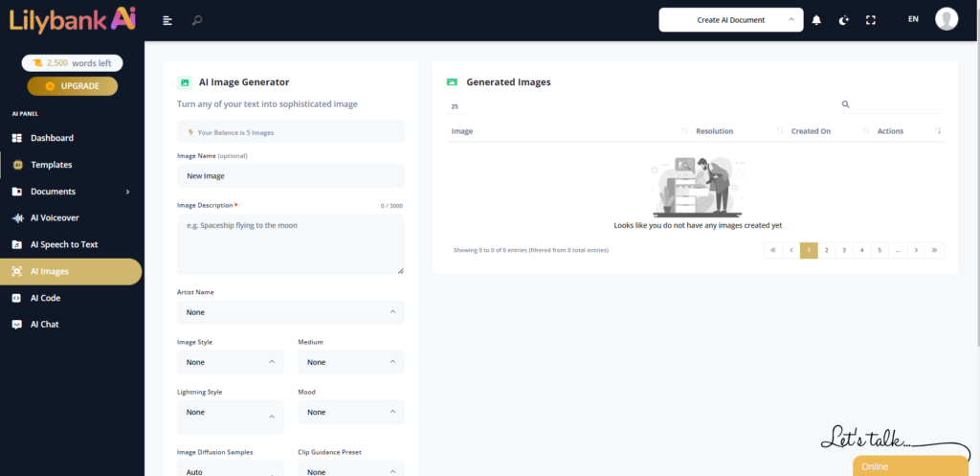Viewport: 980px width, 476px height.
Task: Click the AI Code brackets icon
Action: tap(17, 298)
